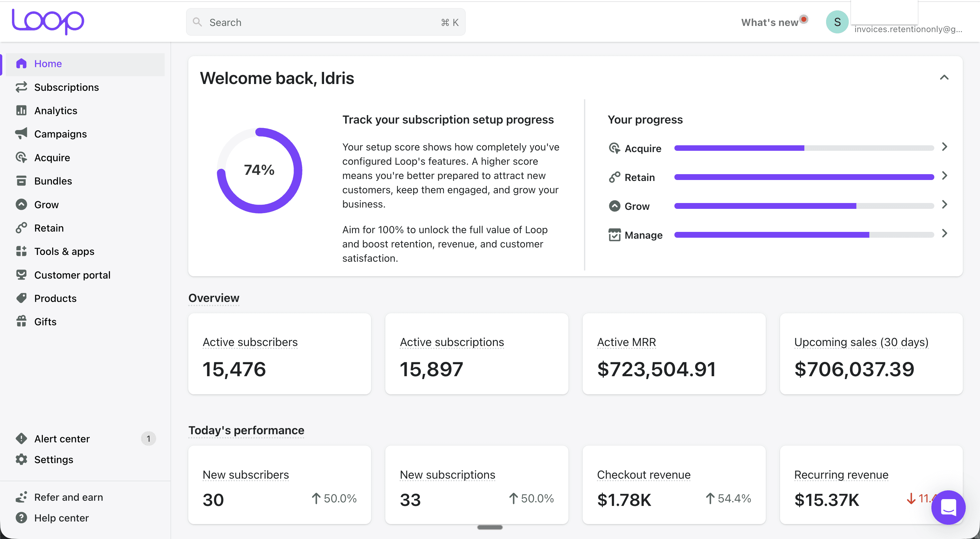Click the Alert center diamond icon
980x539 pixels.
tap(21, 438)
